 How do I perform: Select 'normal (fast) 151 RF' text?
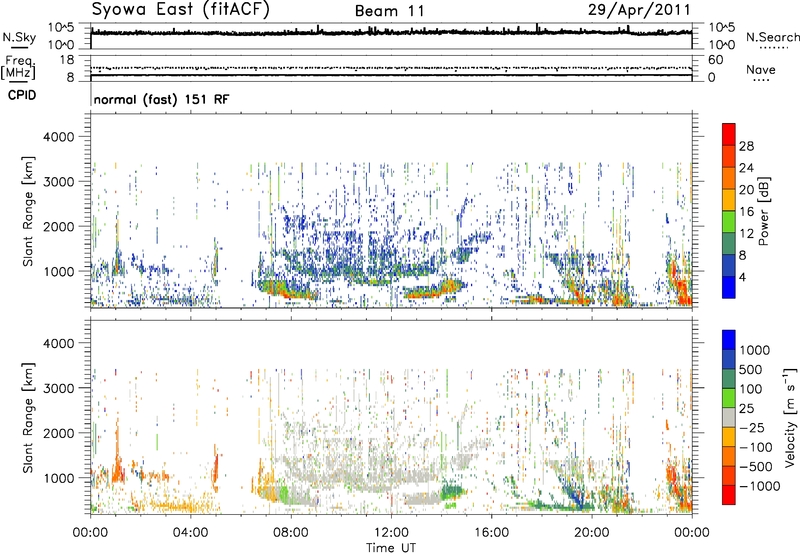[161, 99]
